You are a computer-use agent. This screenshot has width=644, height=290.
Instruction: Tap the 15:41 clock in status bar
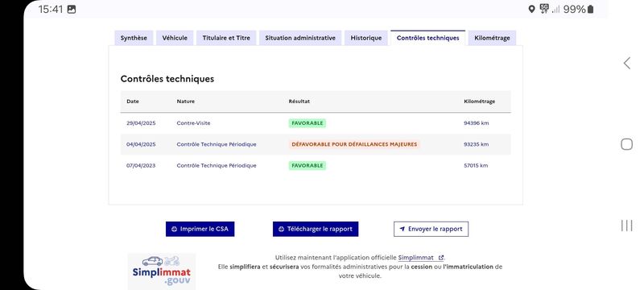(51, 9)
